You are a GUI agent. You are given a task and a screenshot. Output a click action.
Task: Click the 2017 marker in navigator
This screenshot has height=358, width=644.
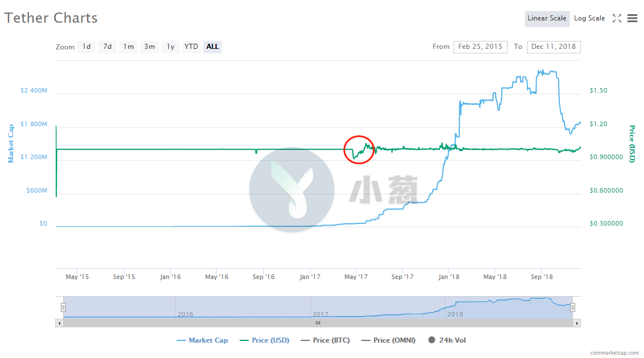pyautogui.click(x=321, y=314)
